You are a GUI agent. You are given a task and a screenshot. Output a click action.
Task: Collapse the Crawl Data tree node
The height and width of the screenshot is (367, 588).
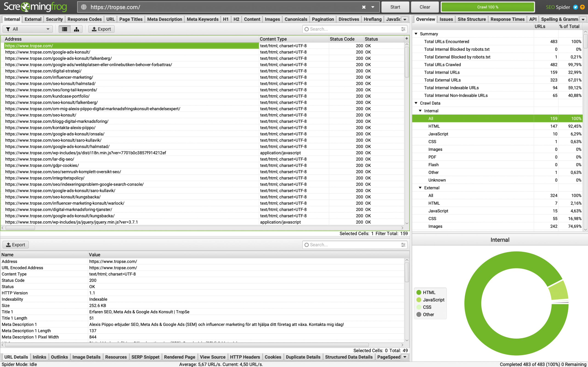(x=416, y=103)
